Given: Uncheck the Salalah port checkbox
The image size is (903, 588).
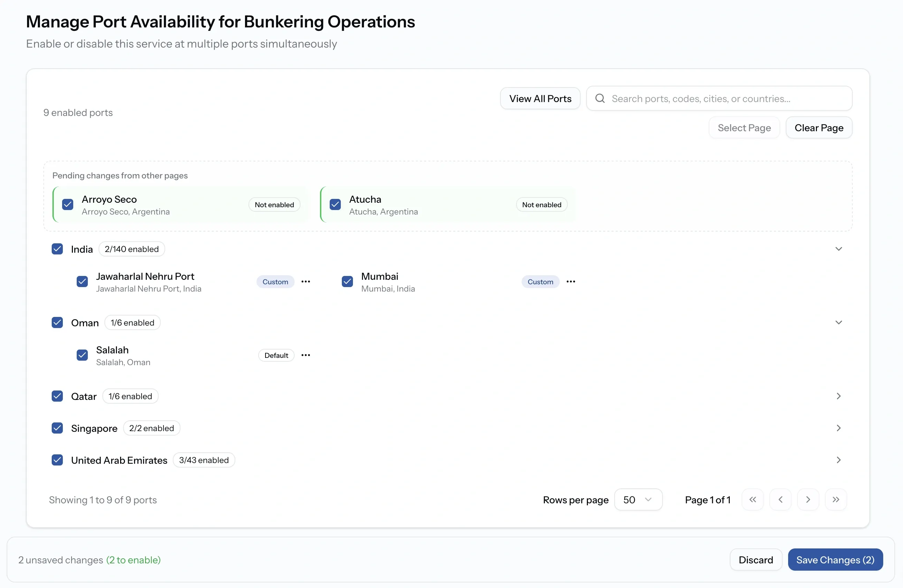Looking at the screenshot, I should pos(82,355).
